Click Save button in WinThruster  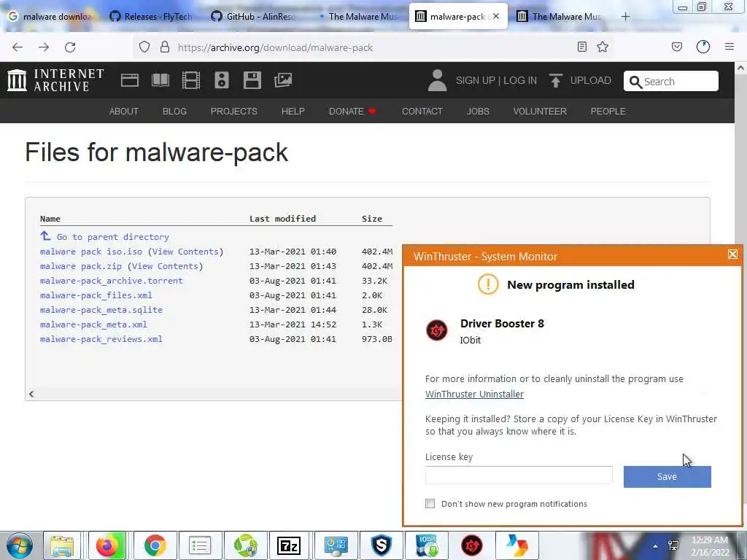(x=667, y=477)
